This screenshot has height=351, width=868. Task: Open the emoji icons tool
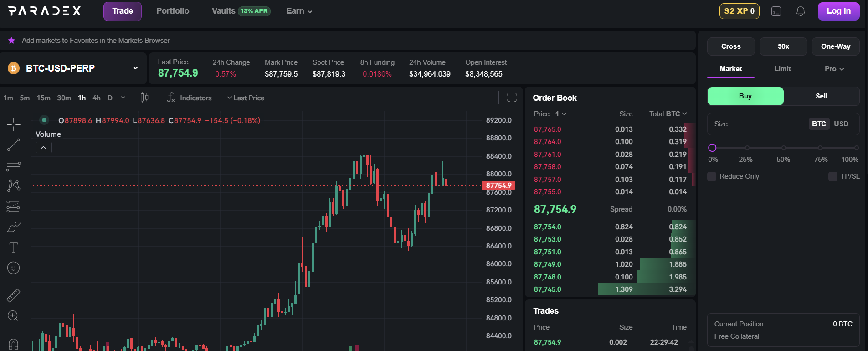14,268
